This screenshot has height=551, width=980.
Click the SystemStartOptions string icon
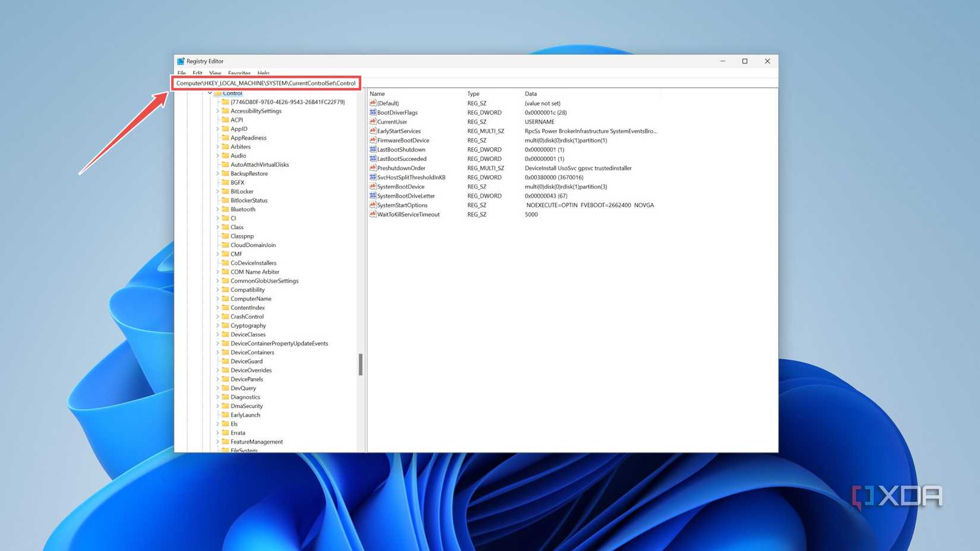point(372,205)
